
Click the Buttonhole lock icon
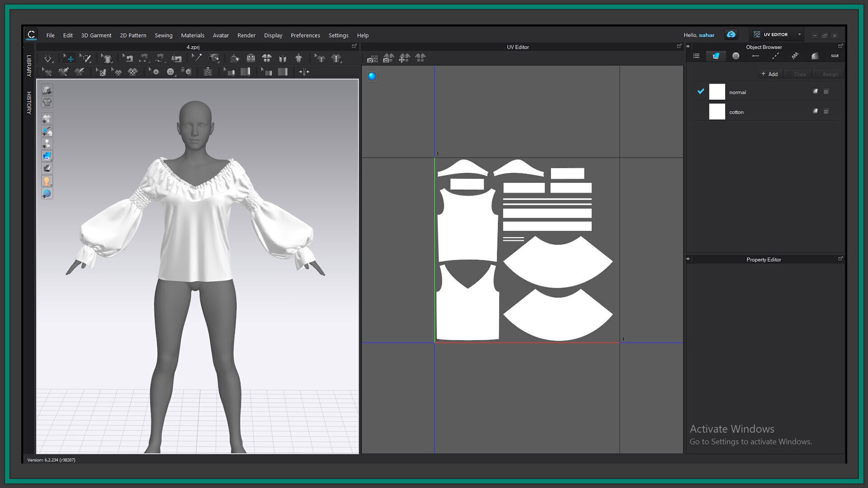click(x=186, y=72)
